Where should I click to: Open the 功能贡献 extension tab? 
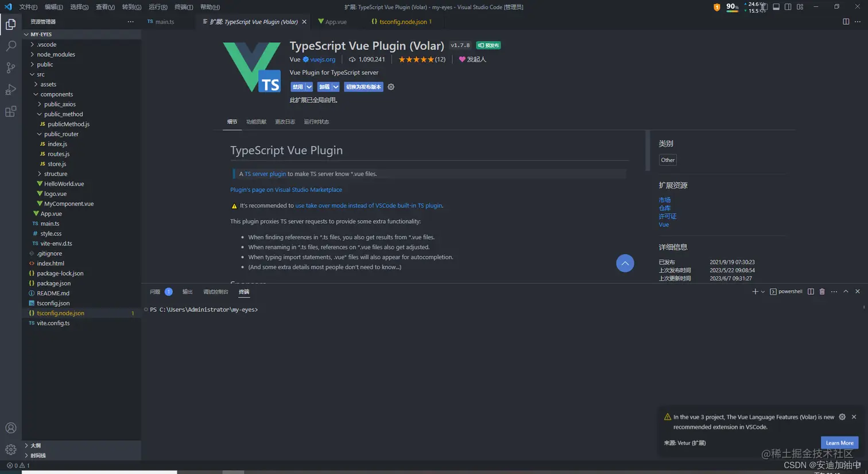pos(256,122)
